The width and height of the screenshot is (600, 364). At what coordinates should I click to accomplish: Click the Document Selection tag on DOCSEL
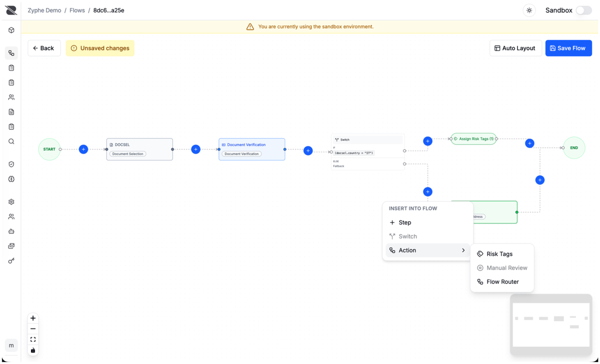coord(128,154)
